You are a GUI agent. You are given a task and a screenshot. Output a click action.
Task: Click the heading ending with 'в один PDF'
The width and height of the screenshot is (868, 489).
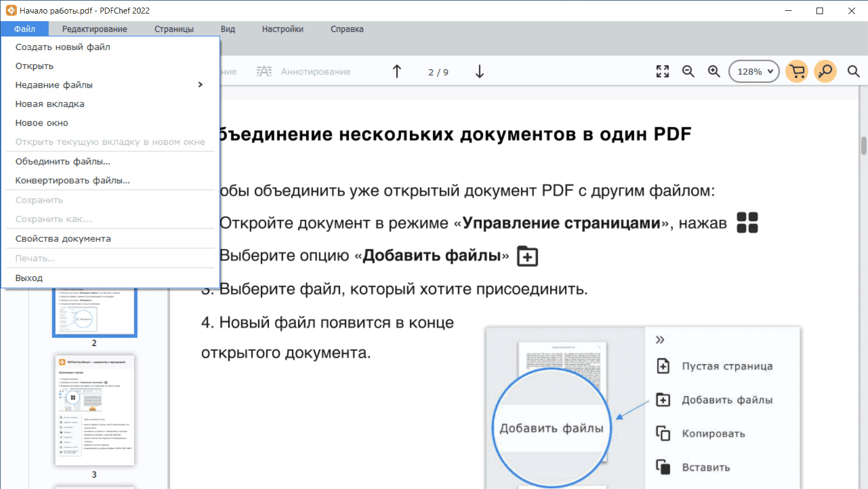click(455, 134)
